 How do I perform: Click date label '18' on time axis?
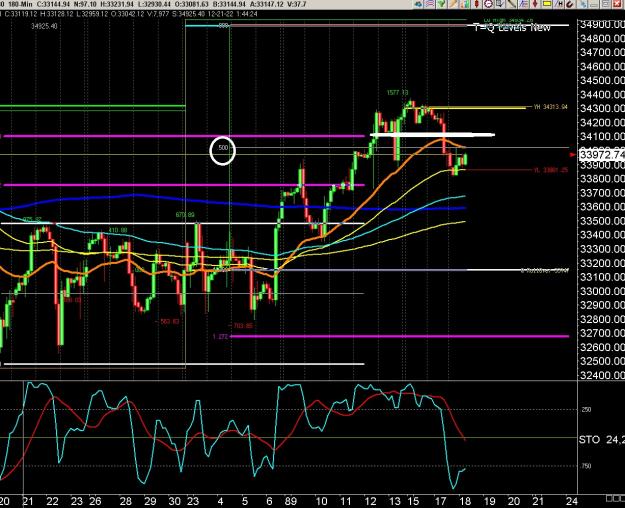click(x=465, y=501)
